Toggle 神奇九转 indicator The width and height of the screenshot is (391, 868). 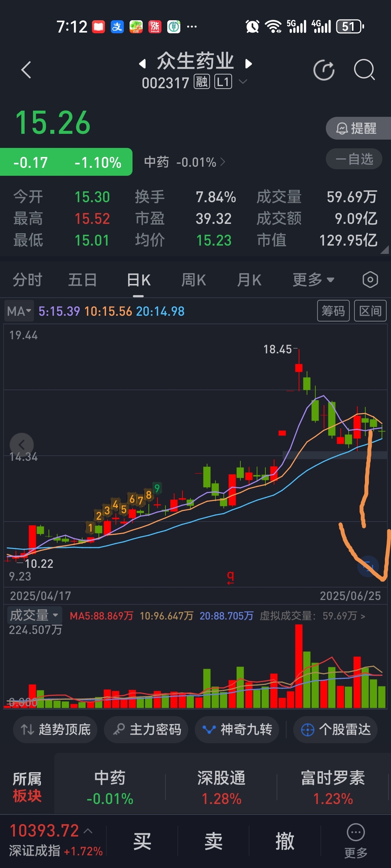point(237,729)
